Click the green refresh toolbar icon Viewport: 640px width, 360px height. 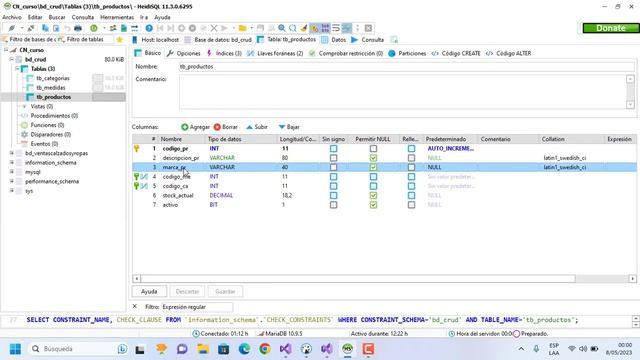pyautogui.click(x=94, y=28)
